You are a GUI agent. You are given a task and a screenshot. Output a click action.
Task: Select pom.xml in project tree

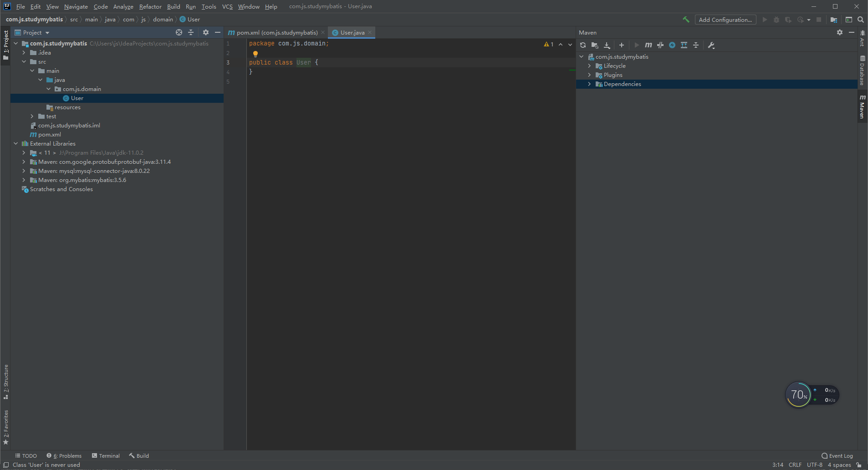tap(49, 135)
